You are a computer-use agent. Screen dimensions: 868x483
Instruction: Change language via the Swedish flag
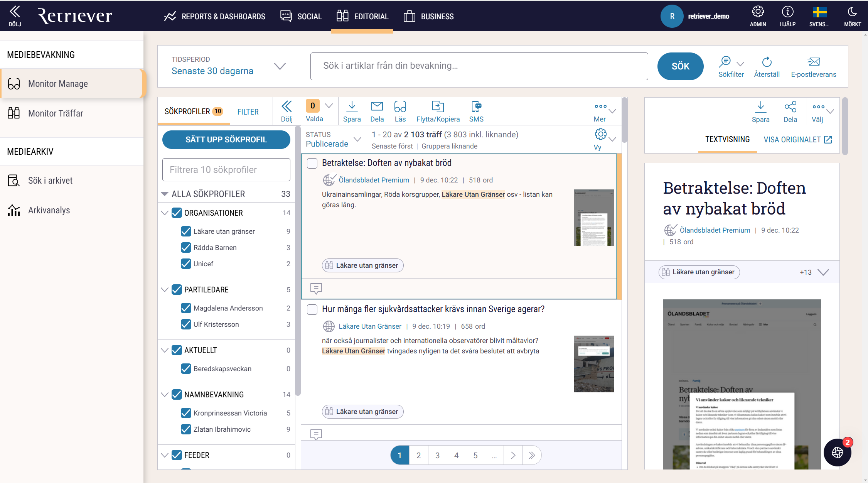819,16
